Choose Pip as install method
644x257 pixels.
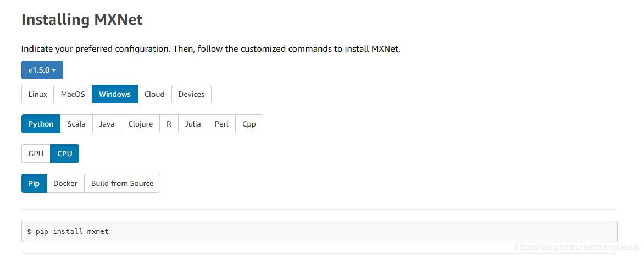(34, 183)
